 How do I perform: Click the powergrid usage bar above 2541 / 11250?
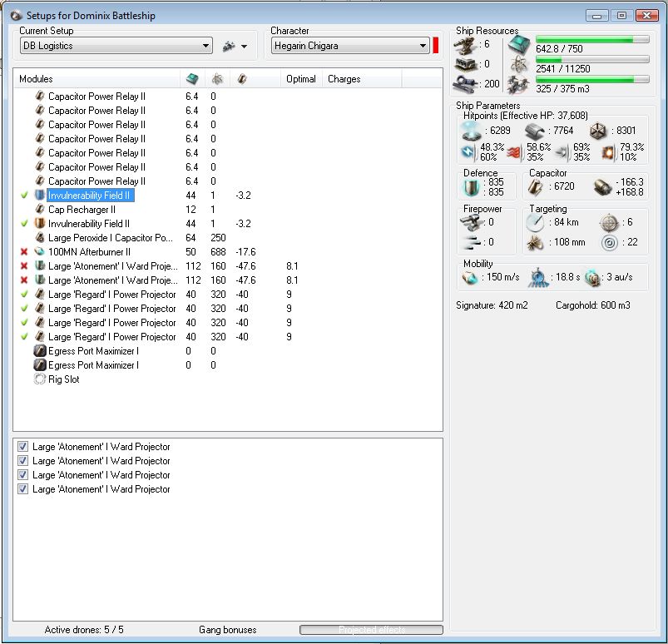pyautogui.click(x=592, y=59)
